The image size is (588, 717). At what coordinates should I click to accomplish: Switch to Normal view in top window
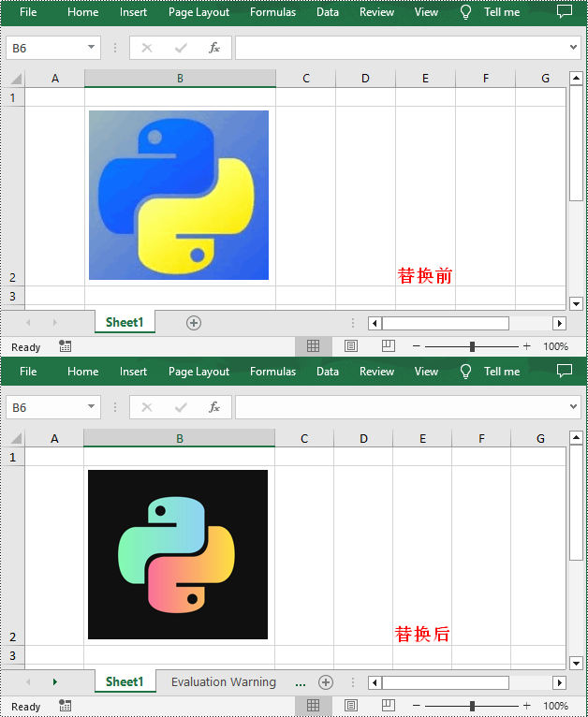(314, 346)
